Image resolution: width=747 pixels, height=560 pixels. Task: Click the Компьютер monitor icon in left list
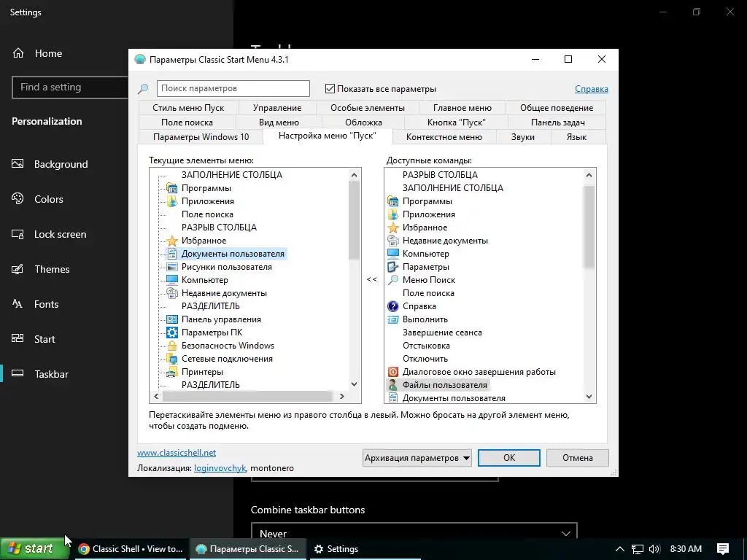tap(172, 280)
